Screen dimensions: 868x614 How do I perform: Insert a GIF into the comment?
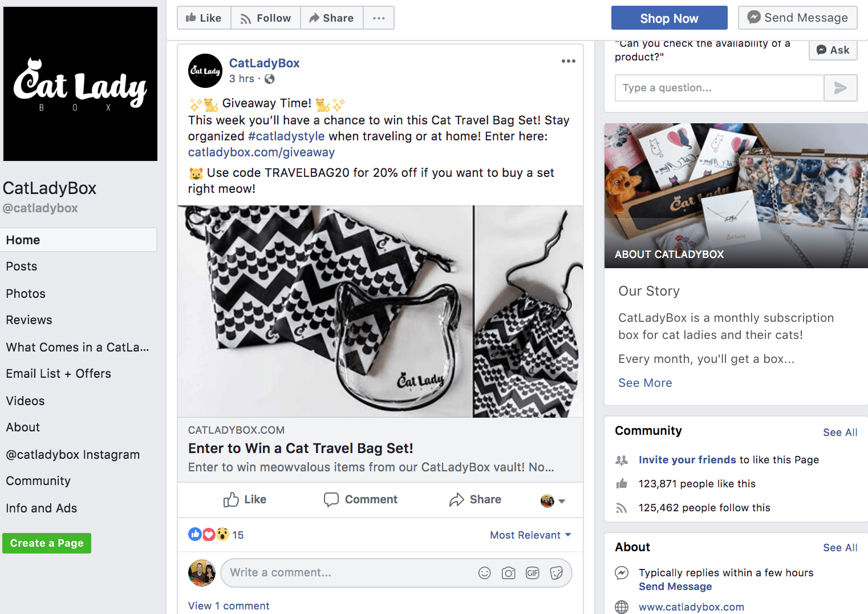click(533, 573)
